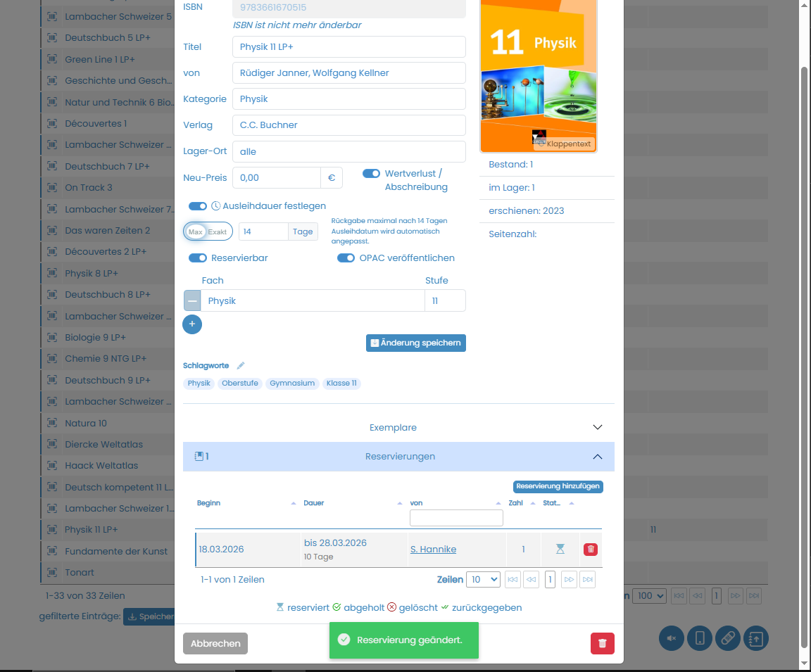Click the book-upload icon at bottom right
Screen dimensions: 811x672
755,638
